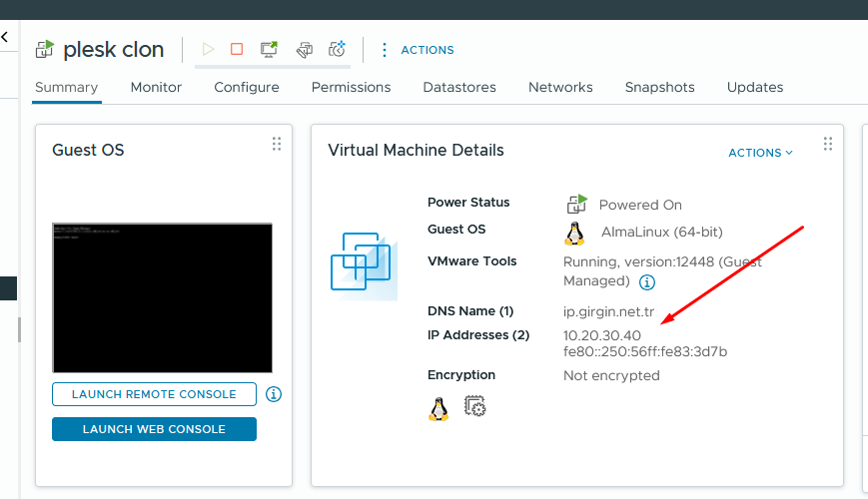Go to the Datastores tab
The height and width of the screenshot is (499, 868).
(x=459, y=88)
